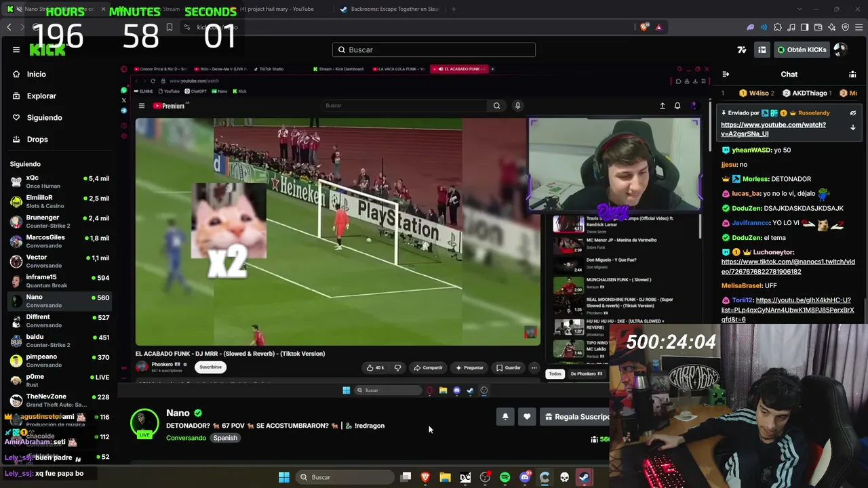868x488 pixels.
Task: Open the Windows Start menu
Action: pyautogui.click(x=284, y=477)
